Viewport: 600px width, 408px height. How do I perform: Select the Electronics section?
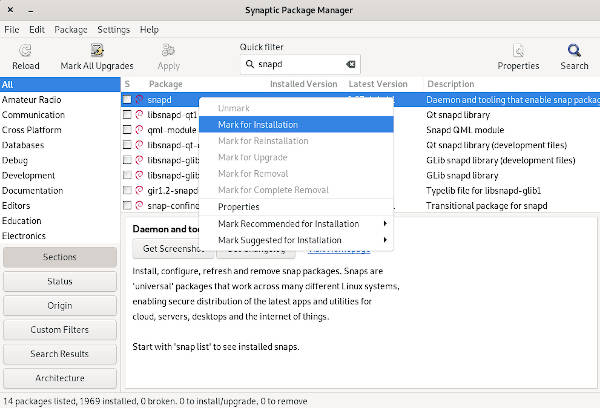pyautogui.click(x=60, y=236)
